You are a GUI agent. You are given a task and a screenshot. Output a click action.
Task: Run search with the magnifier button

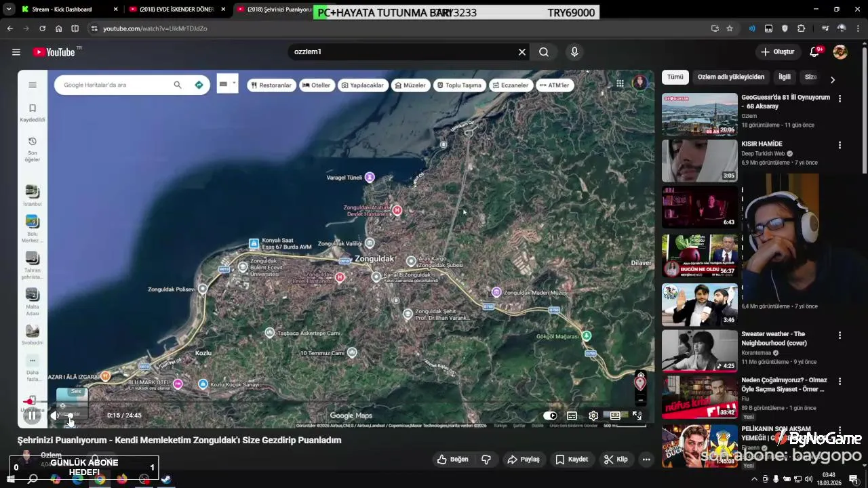pos(544,52)
